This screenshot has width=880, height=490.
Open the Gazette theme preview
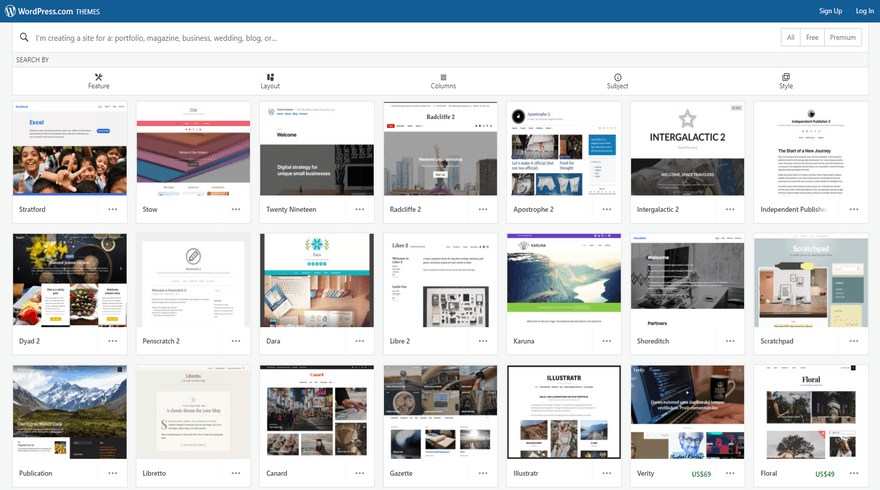tap(440, 413)
